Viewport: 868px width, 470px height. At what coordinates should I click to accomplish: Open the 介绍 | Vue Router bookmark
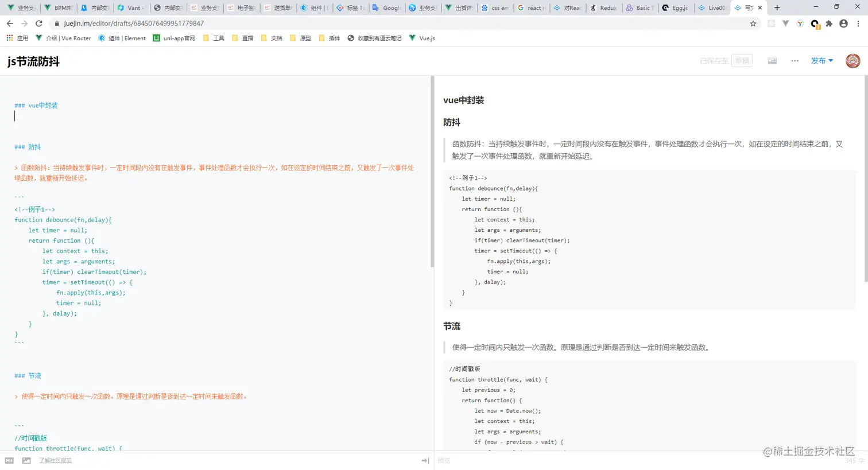coord(63,38)
